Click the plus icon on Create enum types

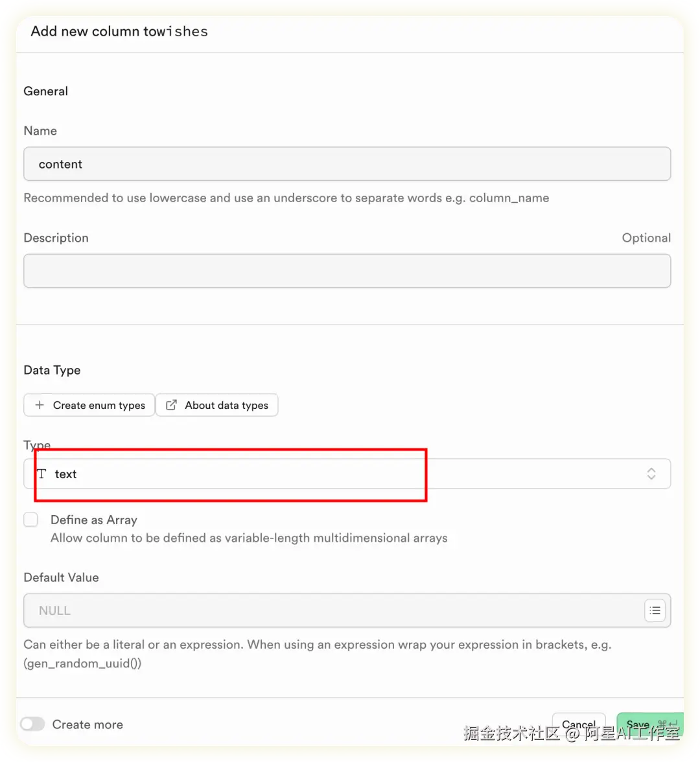tap(40, 405)
